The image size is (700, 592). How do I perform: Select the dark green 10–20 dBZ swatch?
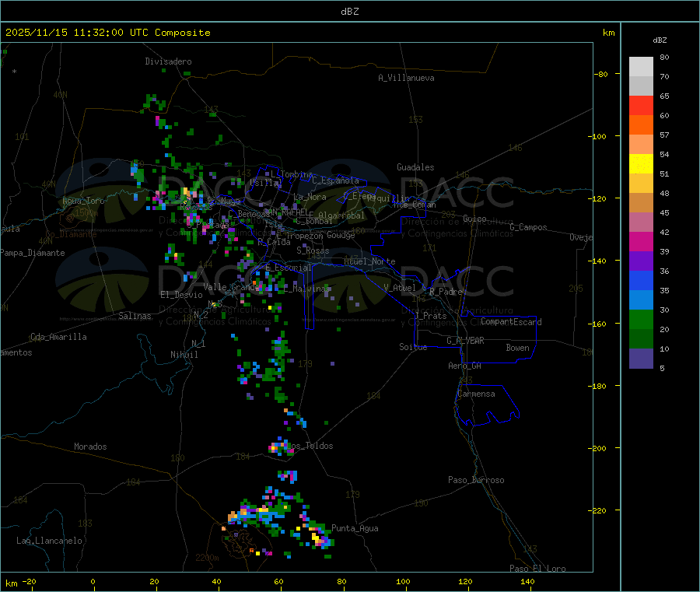pos(641,339)
